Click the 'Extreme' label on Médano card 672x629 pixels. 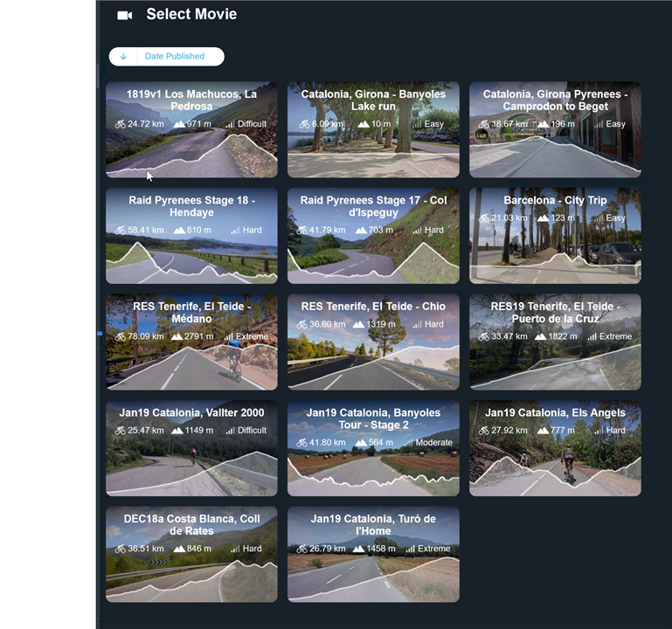tap(252, 337)
